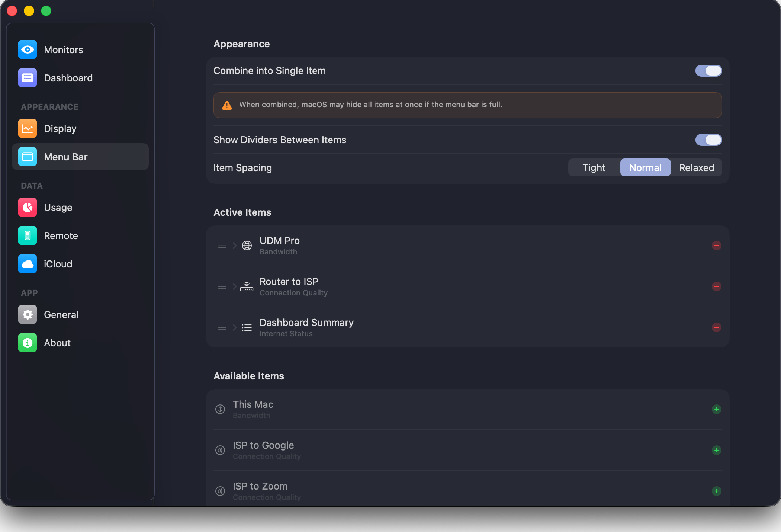Toggle Combine into Single Item switch
Image resolution: width=781 pixels, height=532 pixels.
708,71
